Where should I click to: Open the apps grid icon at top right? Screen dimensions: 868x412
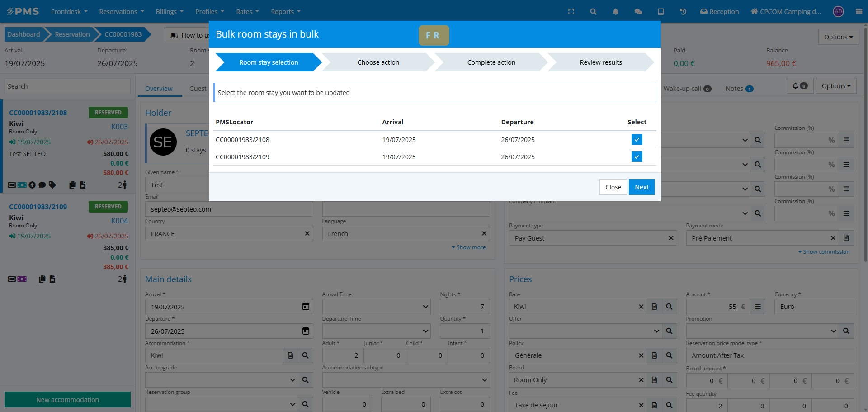[859, 12]
